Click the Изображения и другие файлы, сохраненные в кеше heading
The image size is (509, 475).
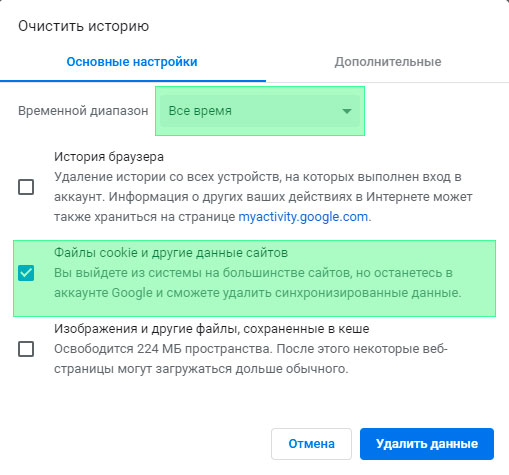[x=212, y=329]
